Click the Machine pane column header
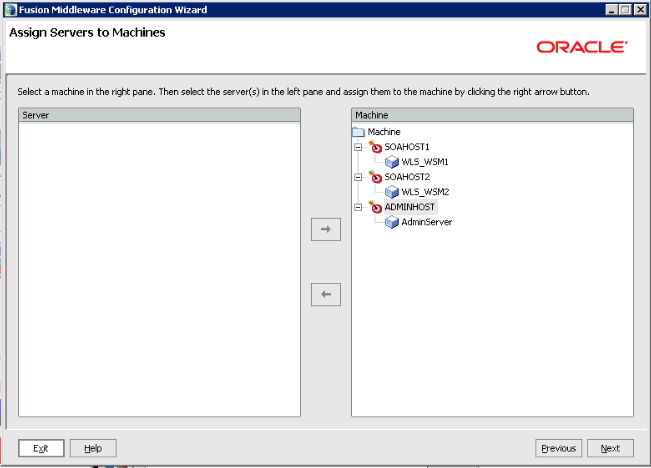The width and height of the screenshot is (651, 468). [492, 115]
